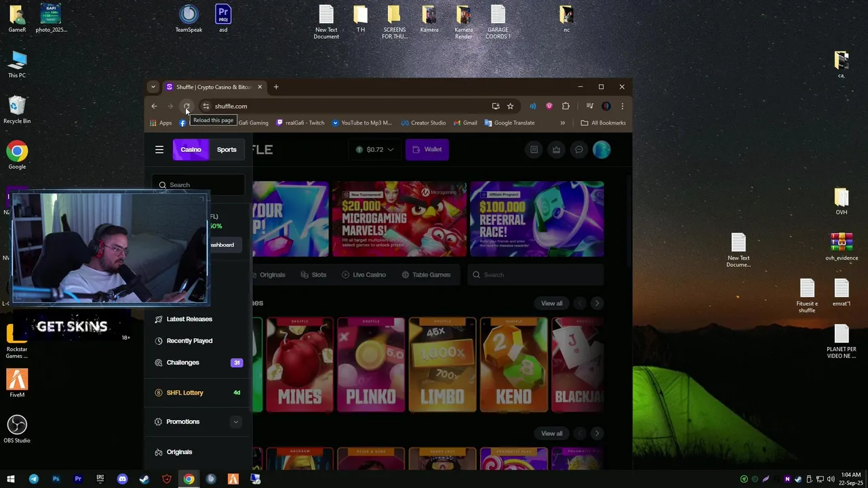Switch to the Sports tab
The height and width of the screenshot is (488, 868).
point(226,150)
